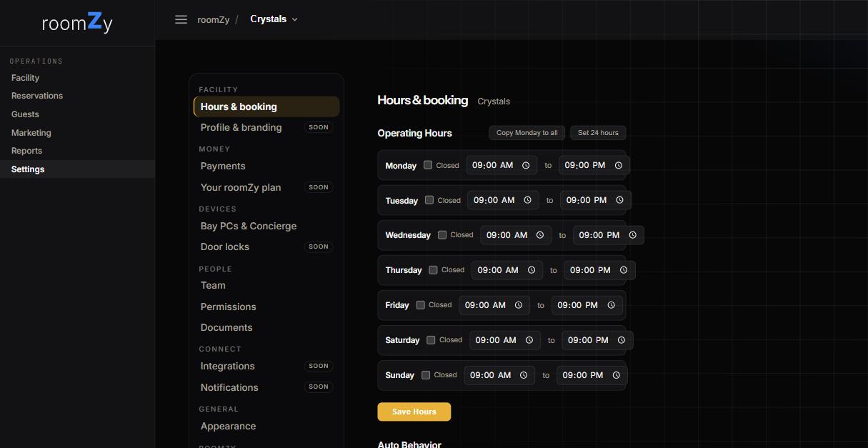This screenshot has height=448, width=868.
Task: Open Reports in the sidebar
Action: [27, 151]
